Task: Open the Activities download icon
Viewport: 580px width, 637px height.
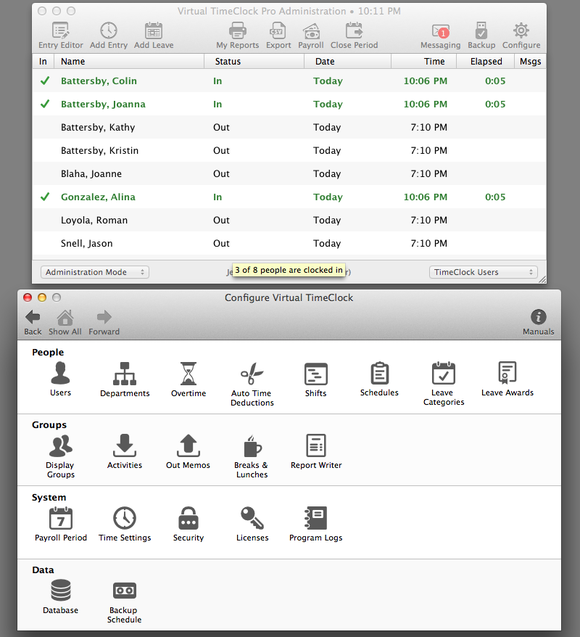Action: (124, 446)
